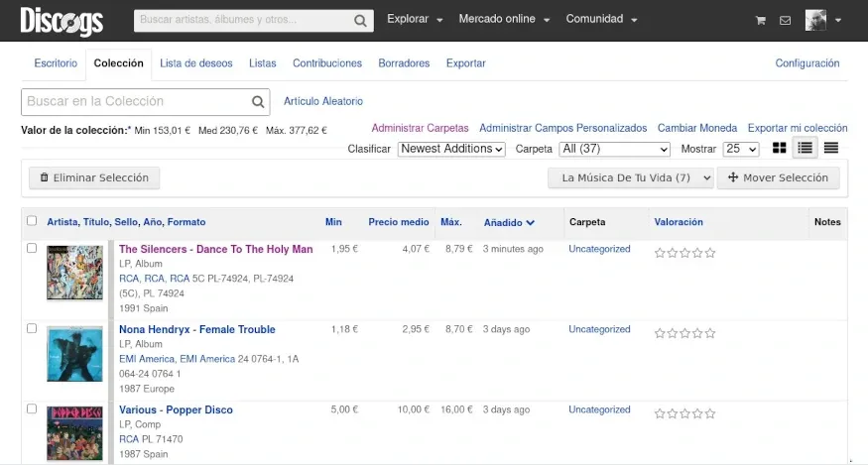Screen dimensions: 868x465
Task: Click Cambiar Moneda link
Action: pos(697,128)
